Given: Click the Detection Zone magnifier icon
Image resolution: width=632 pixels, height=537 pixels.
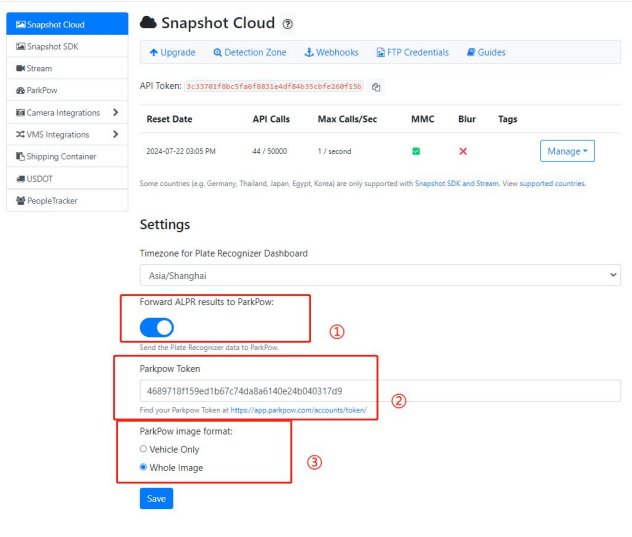Looking at the screenshot, I should click(218, 52).
